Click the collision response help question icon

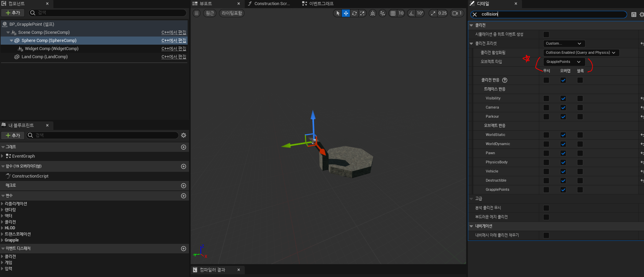point(505,80)
